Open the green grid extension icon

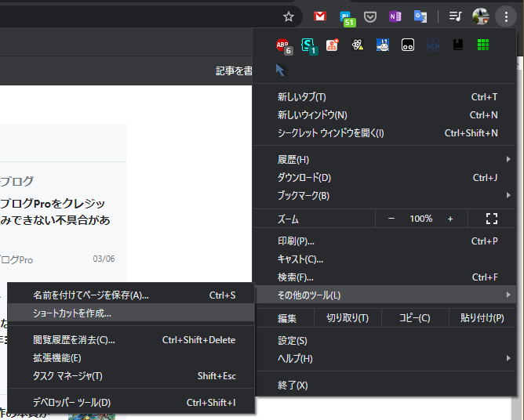(483, 45)
